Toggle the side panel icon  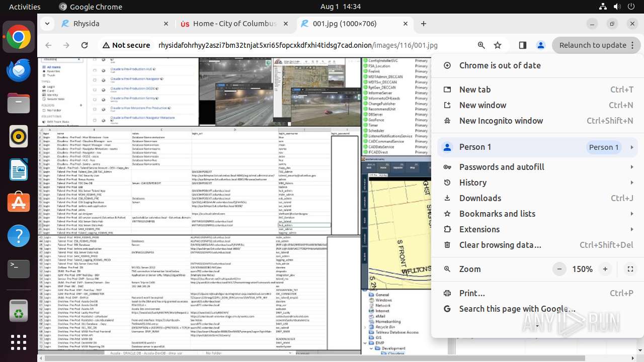(x=522, y=45)
